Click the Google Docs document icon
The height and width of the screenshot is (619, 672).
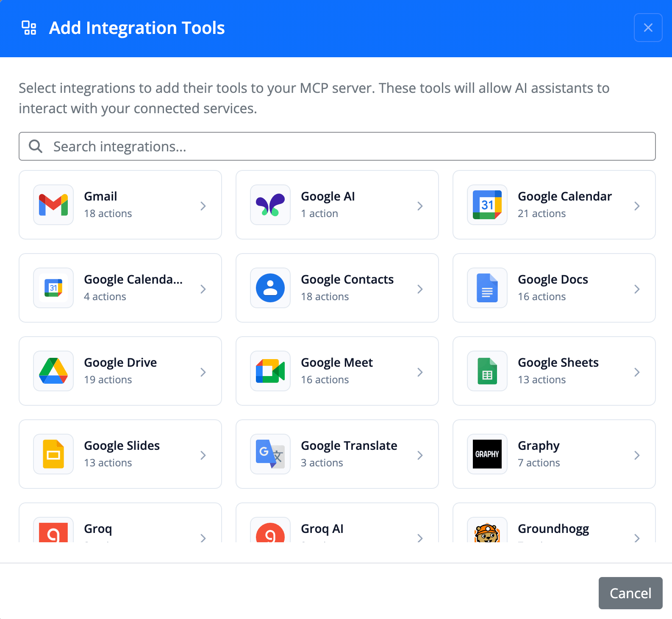click(487, 288)
